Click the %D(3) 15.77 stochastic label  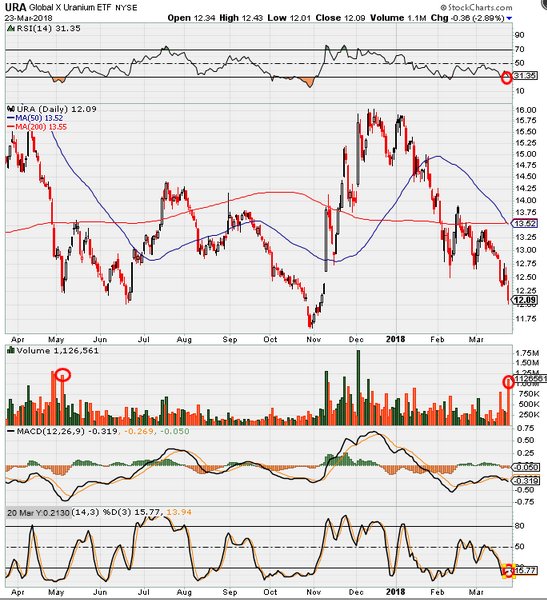point(132,512)
